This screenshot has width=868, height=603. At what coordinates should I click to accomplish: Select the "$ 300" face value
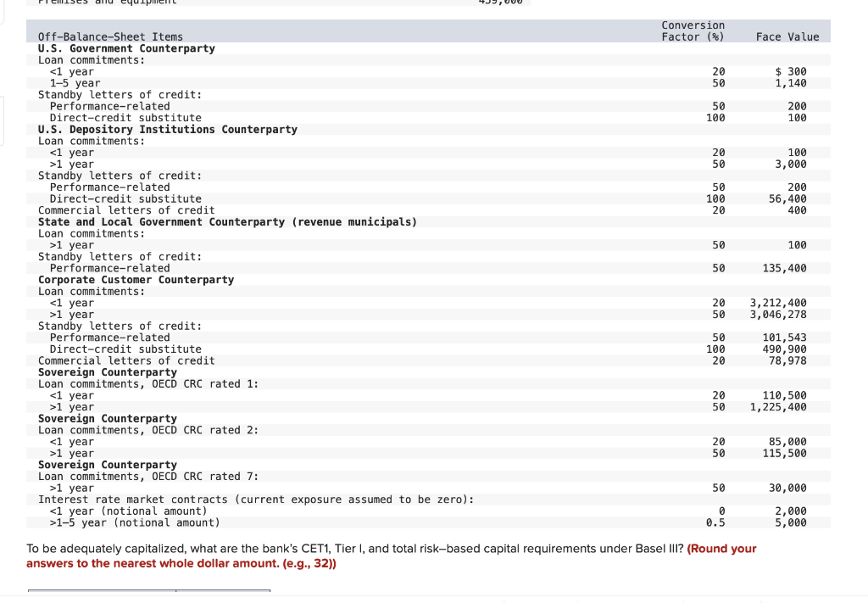point(791,71)
